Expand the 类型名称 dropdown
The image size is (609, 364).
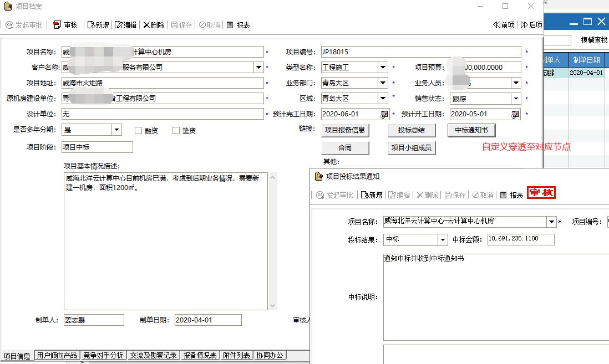[x=383, y=68]
